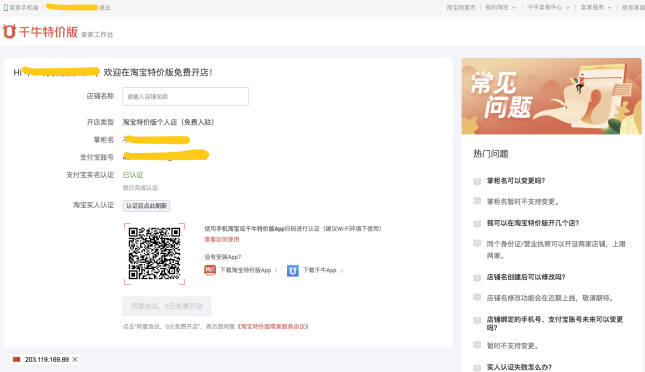The width and height of the screenshot is (645, 372).
Task: Open 淘宝网首页 in top menu
Action: pos(461,7)
